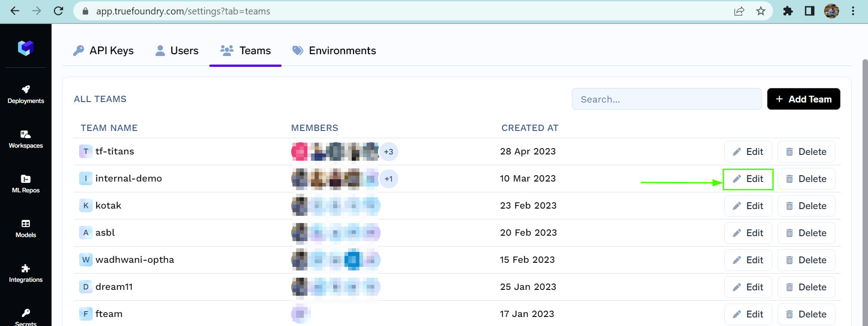
Task: Delete the wadhwani-optha team
Action: (x=807, y=260)
